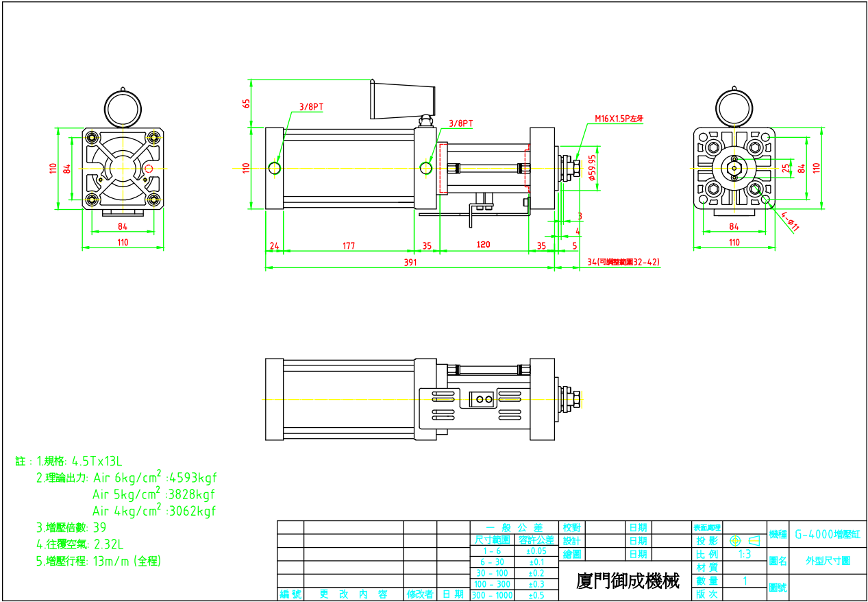The width and height of the screenshot is (868, 602).
Task: Select the ø59.95 diameter dimension
Action: pos(592,167)
